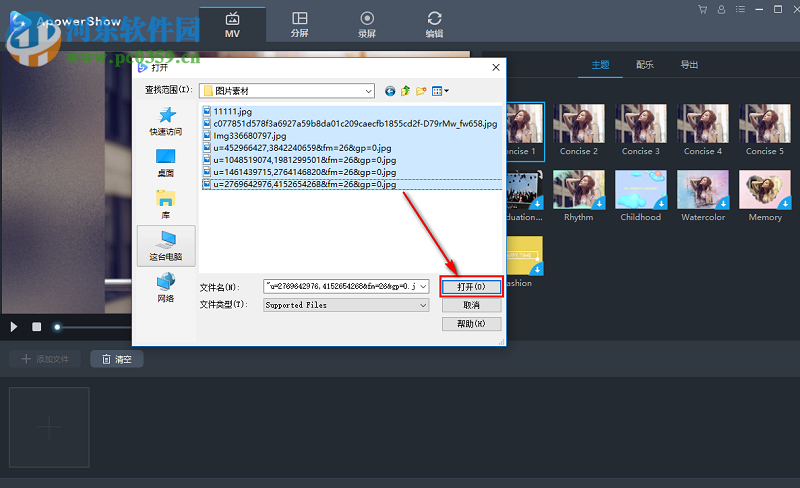This screenshot has width=800, height=488.
Task: Open the view menu dropdown in dialog
Action: 440,91
